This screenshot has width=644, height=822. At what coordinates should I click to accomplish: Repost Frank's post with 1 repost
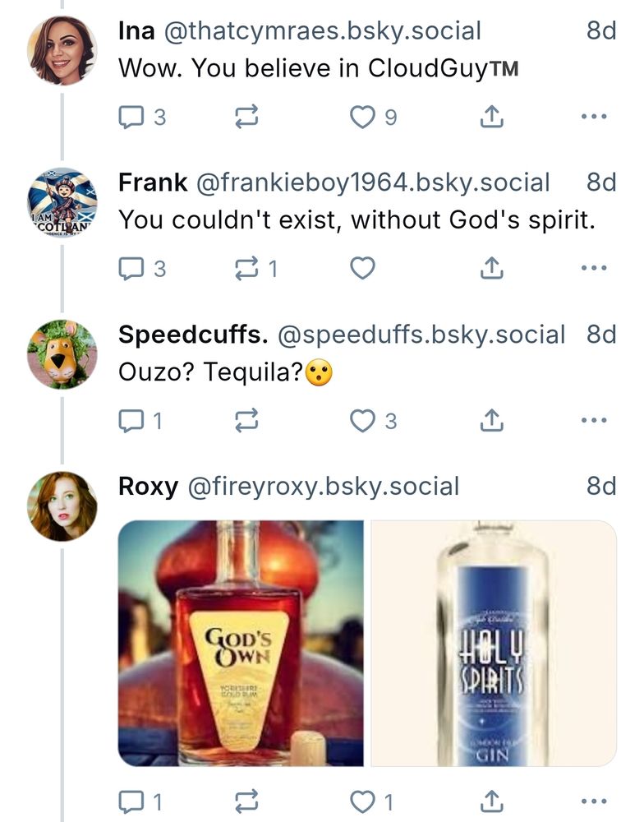246,268
